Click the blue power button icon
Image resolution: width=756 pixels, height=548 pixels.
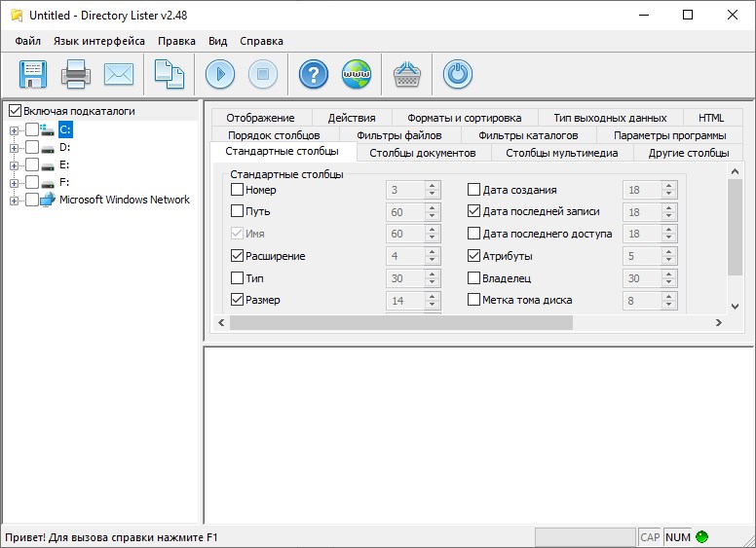(x=458, y=74)
